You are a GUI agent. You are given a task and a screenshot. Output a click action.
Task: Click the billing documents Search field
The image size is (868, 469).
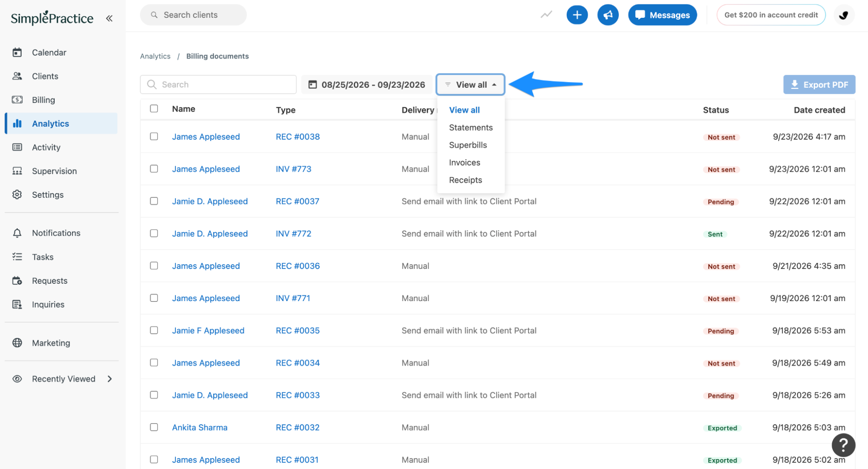coord(218,85)
